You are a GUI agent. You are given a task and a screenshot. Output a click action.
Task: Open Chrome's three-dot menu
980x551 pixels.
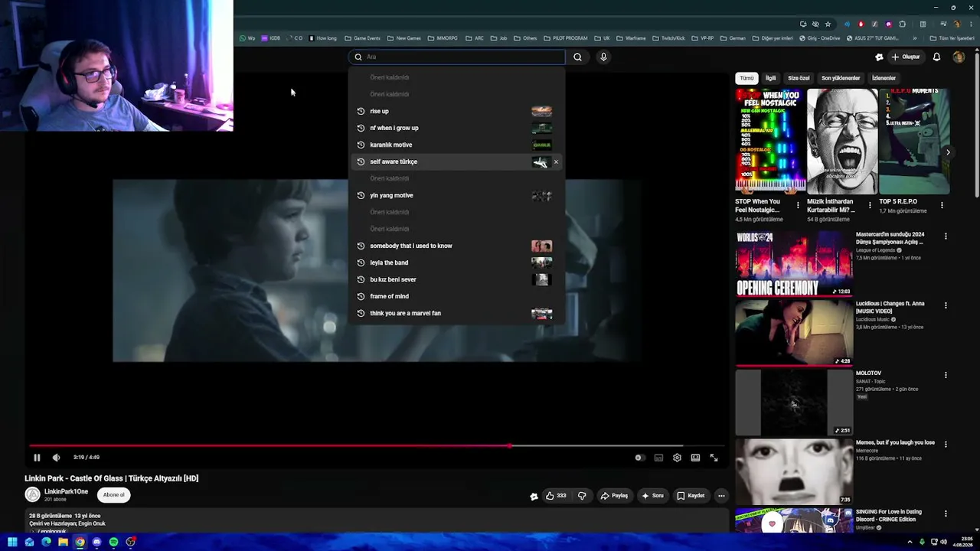972,24
